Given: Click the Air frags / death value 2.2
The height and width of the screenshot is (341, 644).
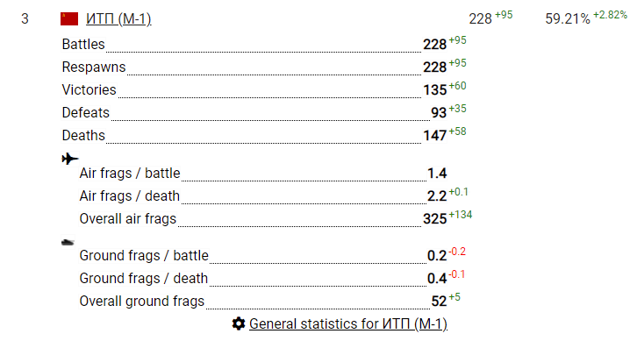Looking at the screenshot, I should (x=437, y=196).
